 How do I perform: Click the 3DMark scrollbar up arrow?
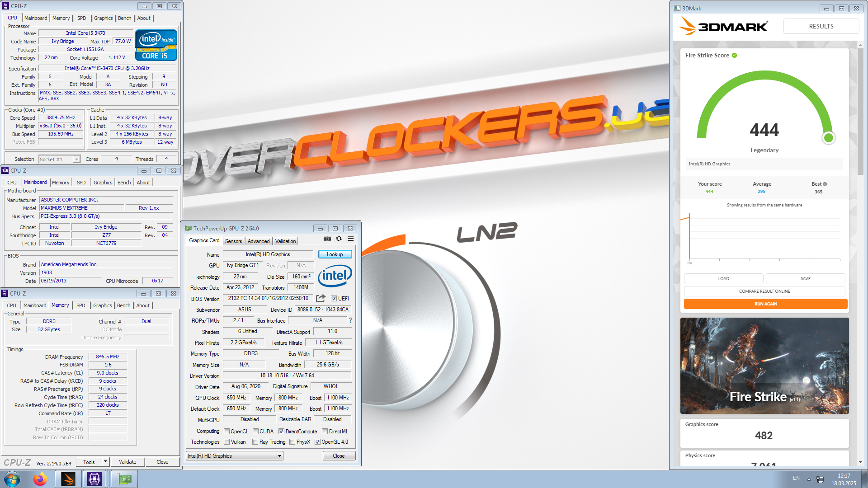pyautogui.click(x=860, y=45)
